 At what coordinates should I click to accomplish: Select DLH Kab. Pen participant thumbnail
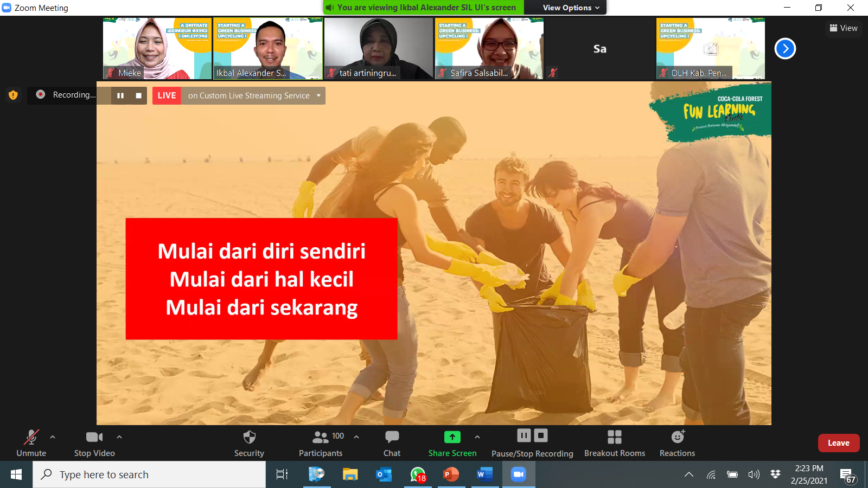pyautogui.click(x=711, y=49)
